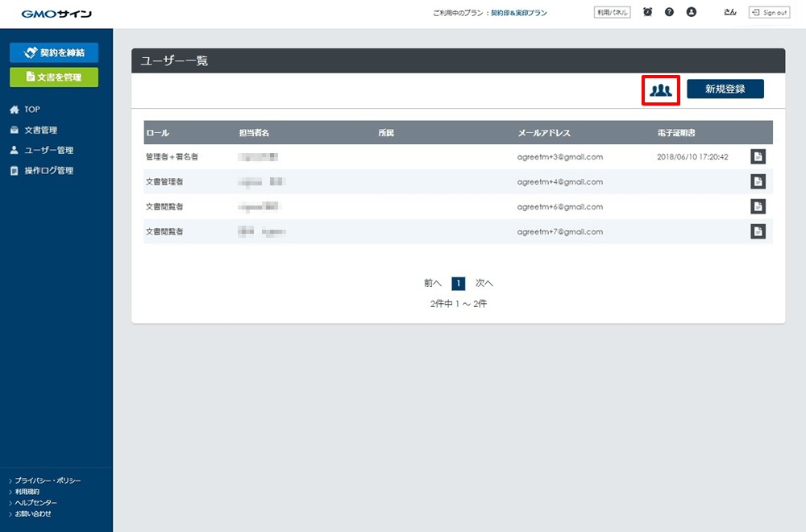Click the 契約を締結 button
Screen dimensions: 806x532
(54, 52)
